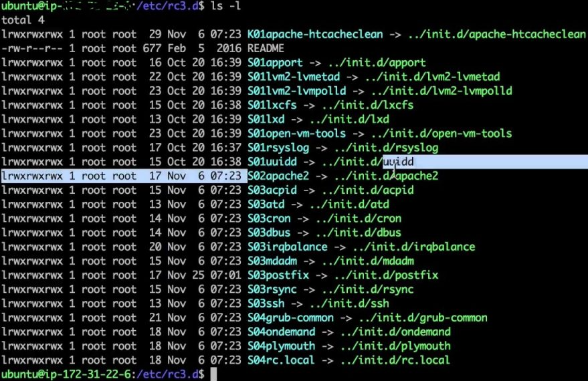Click target path ../init.d/lxcfs
The image size is (588, 381).
pyautogui.click(x=367, y=105)
